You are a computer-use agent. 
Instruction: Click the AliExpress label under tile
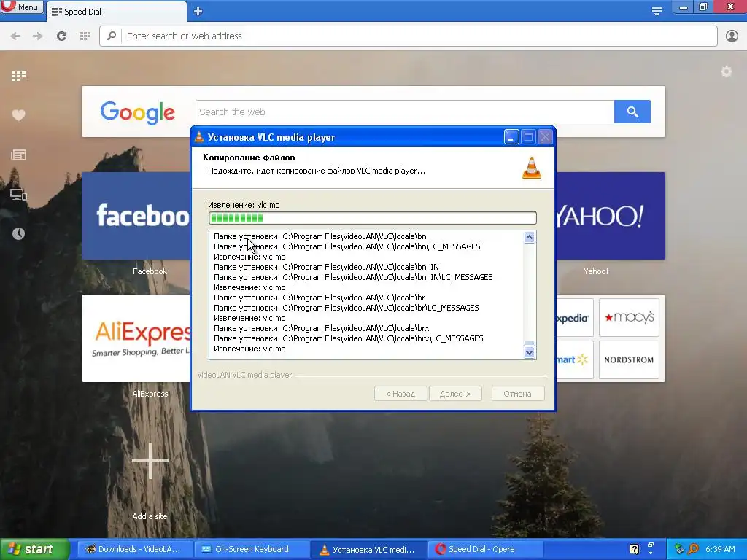click(x=150, y=394)
